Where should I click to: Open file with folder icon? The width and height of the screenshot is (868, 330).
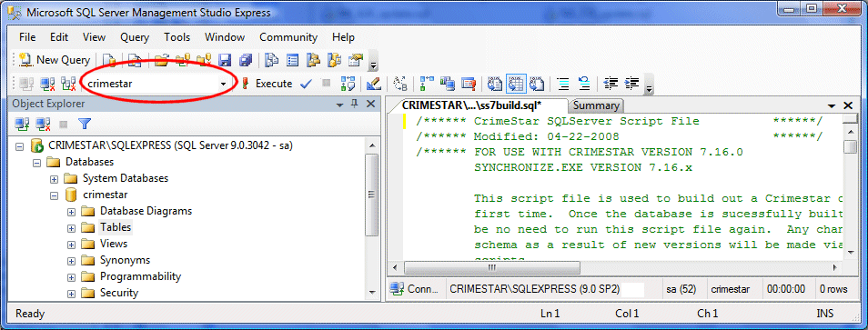[x=161, y=60]
